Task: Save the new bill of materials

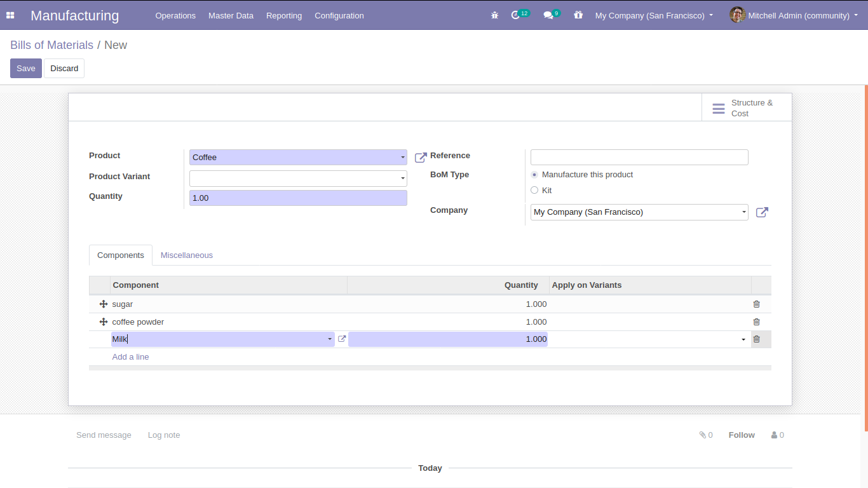Action: 25,69
